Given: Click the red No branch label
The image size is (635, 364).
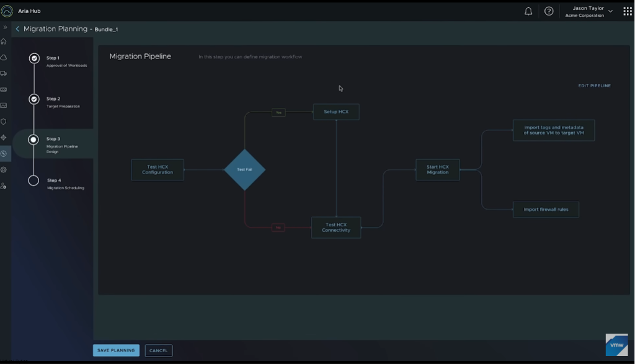Looking at the screenshot, I should click(x=278, y=228).
